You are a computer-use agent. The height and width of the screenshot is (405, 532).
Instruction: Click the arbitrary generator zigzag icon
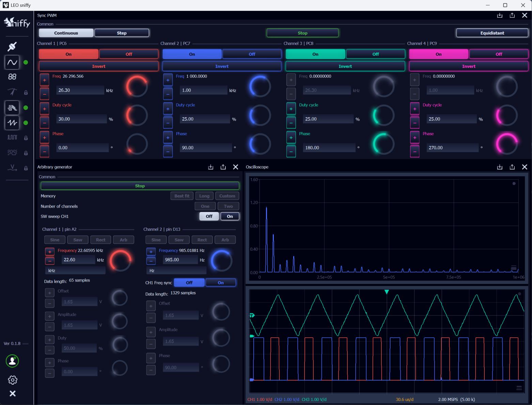click(12, 123)
